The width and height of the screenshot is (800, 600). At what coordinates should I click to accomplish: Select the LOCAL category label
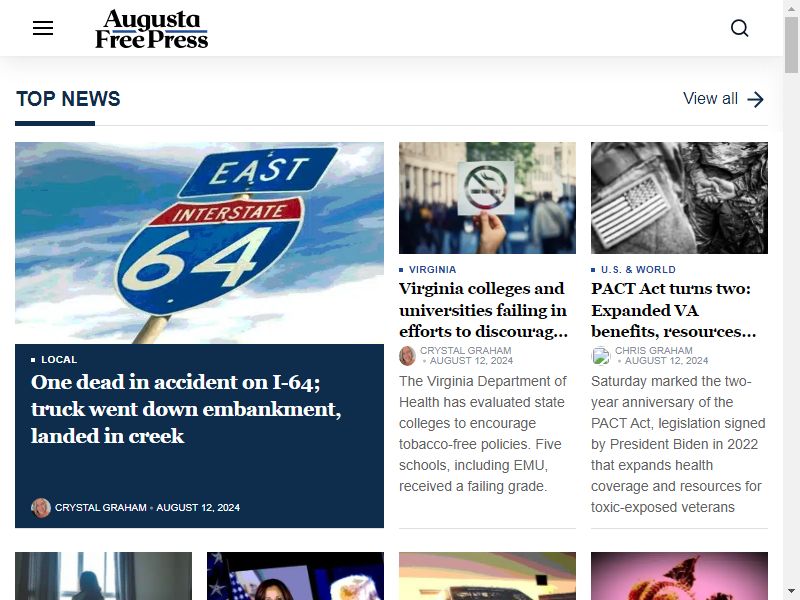[x=59, y=360]
